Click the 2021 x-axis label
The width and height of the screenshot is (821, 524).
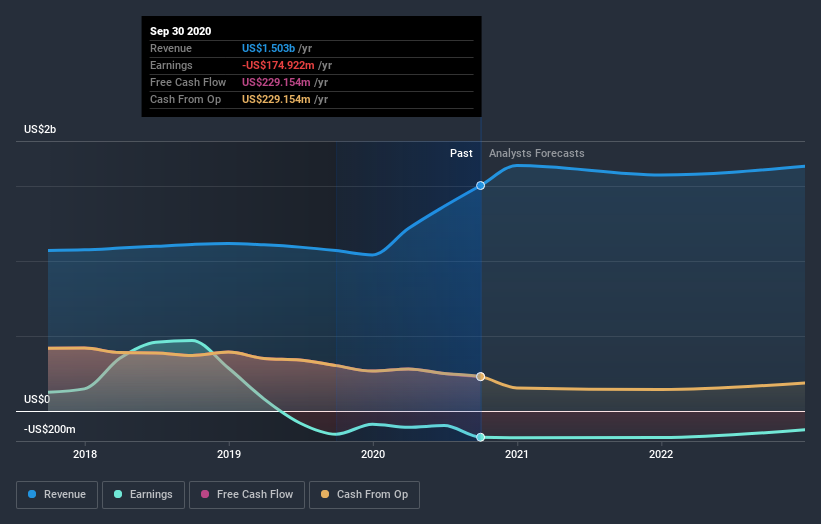pyautogui.click(x=517, y=454)
